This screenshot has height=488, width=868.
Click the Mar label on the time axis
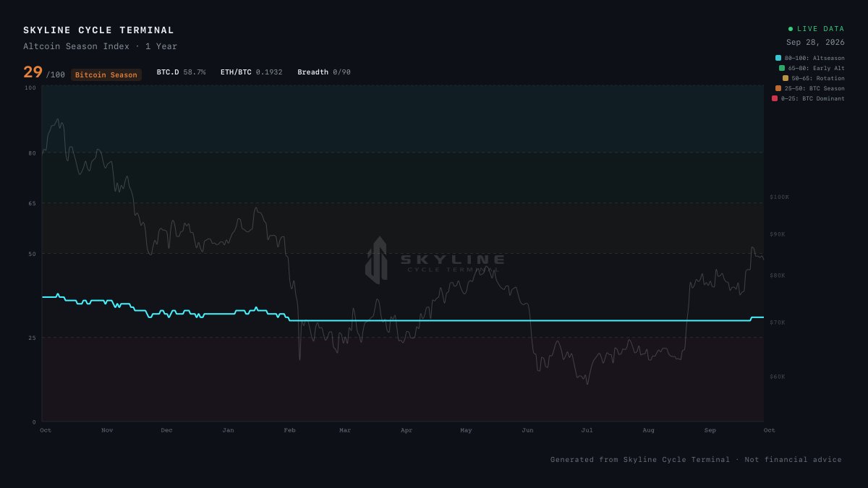(x=345, y=430)
